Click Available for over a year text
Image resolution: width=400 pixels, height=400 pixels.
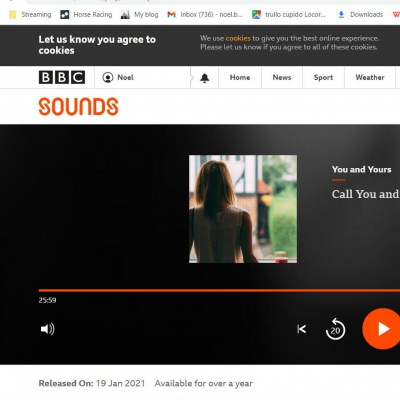pos(204,383)
